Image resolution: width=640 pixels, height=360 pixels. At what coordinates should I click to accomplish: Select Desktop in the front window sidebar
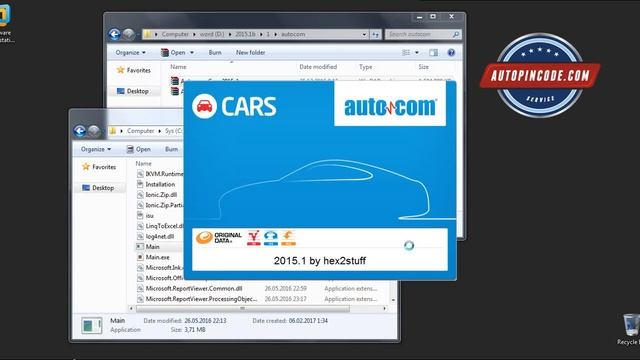[x=103, y=188]
